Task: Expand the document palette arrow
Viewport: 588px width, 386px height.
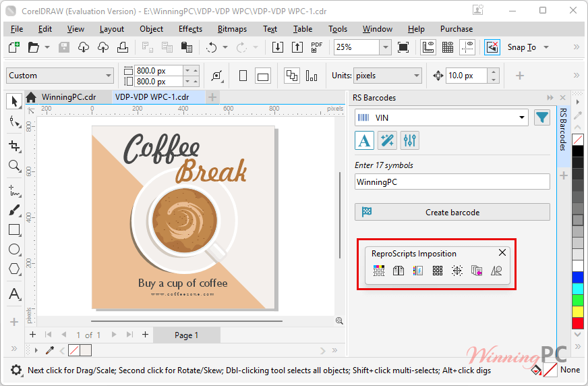Action: (x=36, y=350)
